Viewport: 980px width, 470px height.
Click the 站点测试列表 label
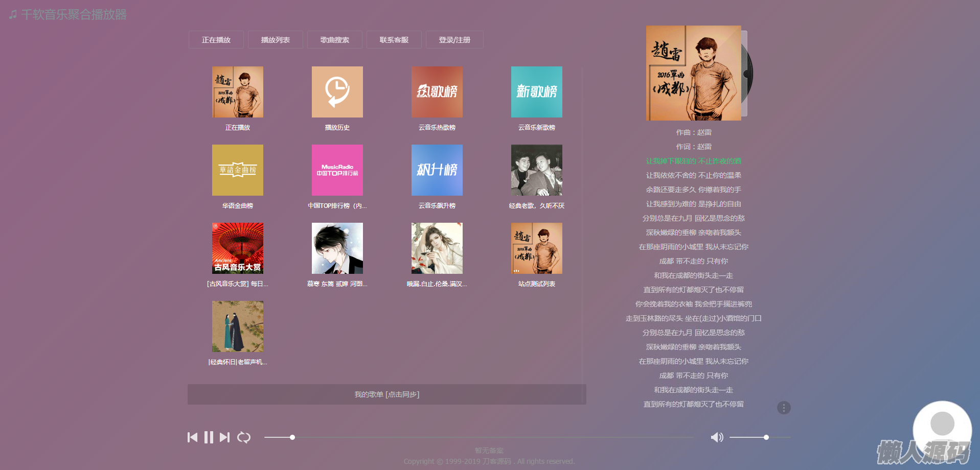[x=537, y=284]
